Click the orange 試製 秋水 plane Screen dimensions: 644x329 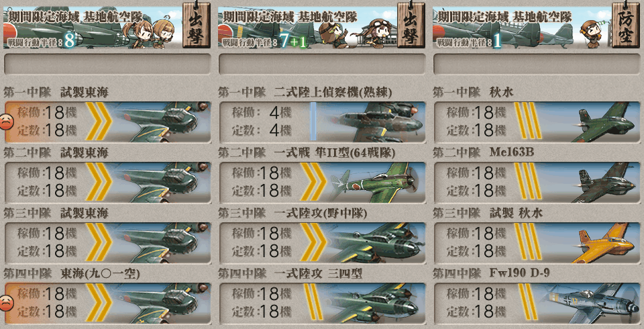pyautogui.click(x=602, y=242)
